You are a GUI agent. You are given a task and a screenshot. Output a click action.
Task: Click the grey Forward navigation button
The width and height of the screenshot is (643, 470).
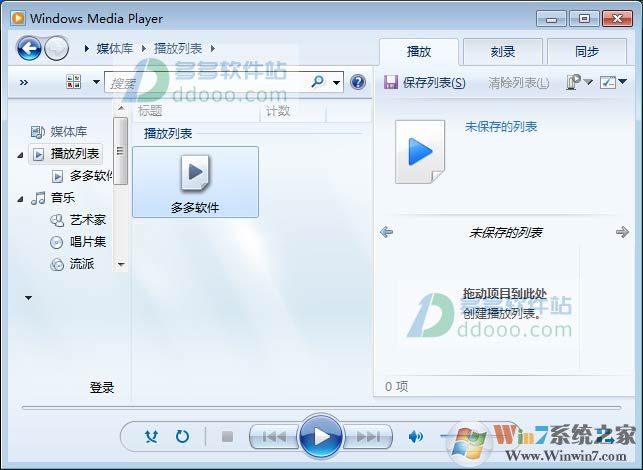[x=56, y=48]
